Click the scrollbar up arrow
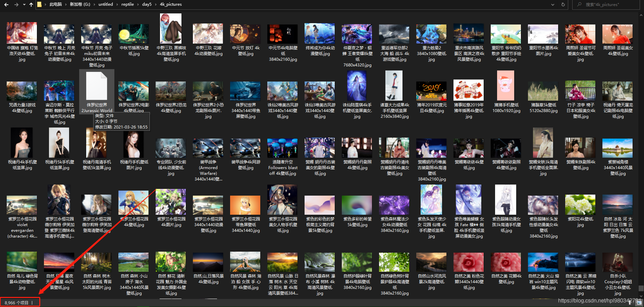Viewport: 644px width, 307px height. click(x=641, y=15)
